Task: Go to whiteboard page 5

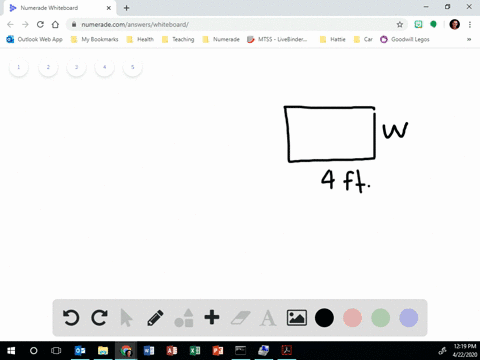Action: 133,67
